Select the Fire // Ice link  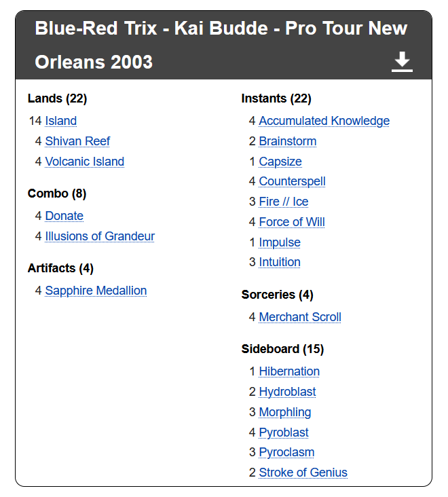pos(284,202)
